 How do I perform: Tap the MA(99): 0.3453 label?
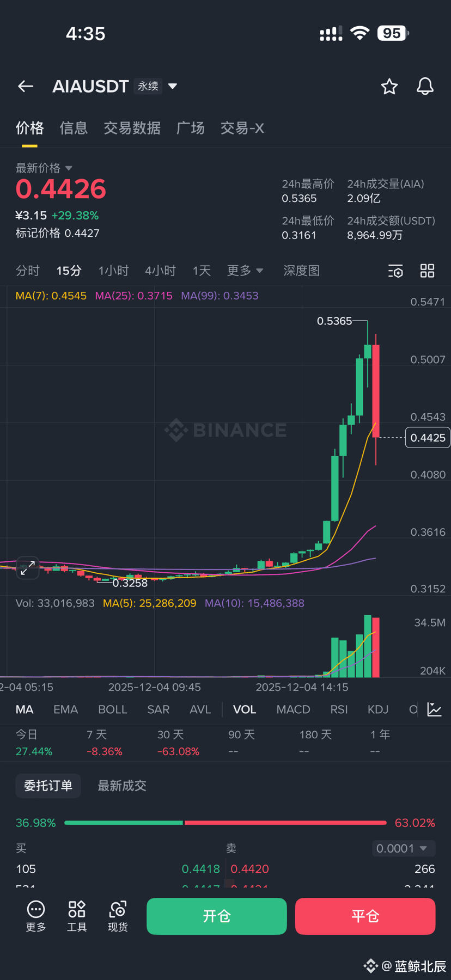220,296
